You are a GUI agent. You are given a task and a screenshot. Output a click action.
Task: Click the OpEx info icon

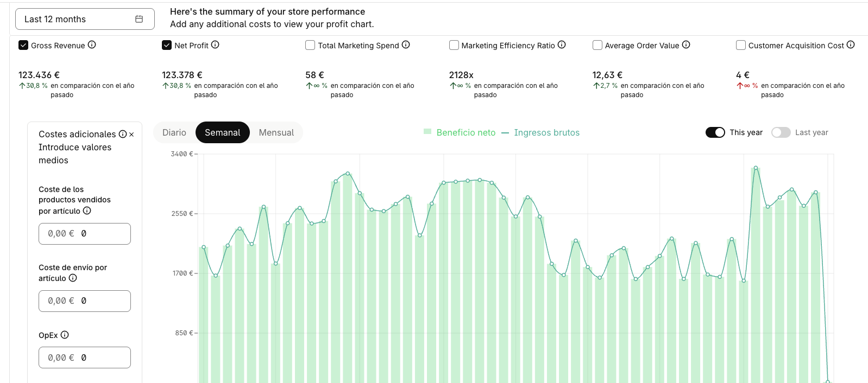[65, 335]
